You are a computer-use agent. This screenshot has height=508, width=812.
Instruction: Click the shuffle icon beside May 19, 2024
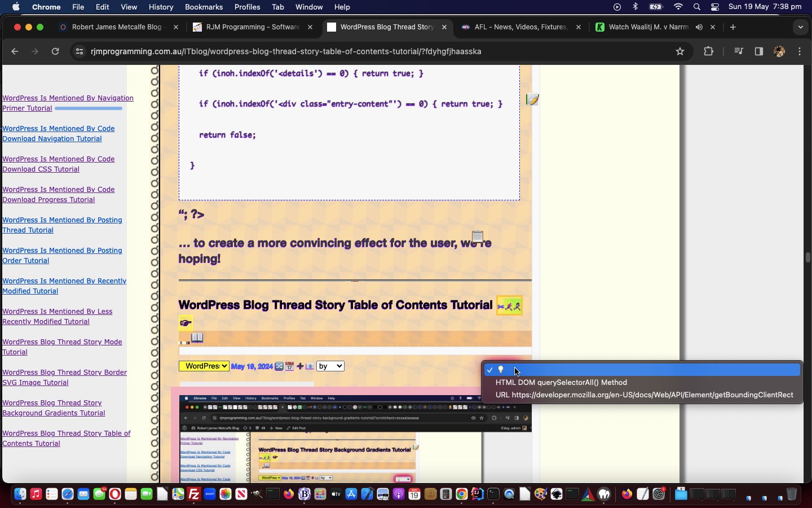(x=279, y=366)
